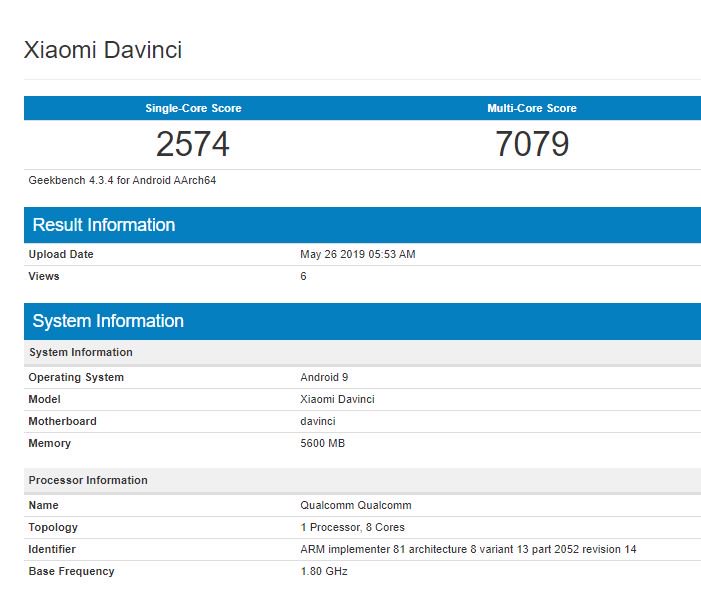Click the views count value 6
This screenshot has height=593, width=701.
pos(303,276)
